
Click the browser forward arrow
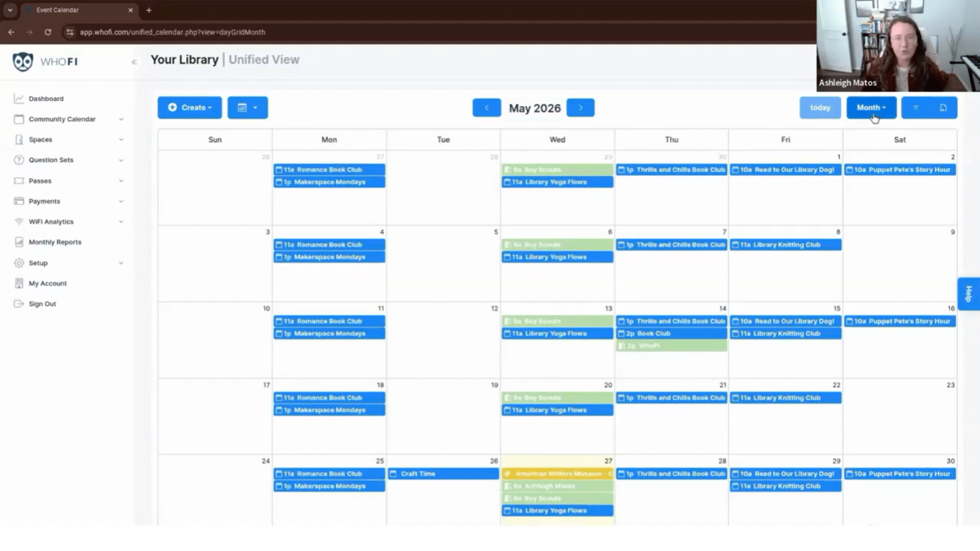point(30,32)
